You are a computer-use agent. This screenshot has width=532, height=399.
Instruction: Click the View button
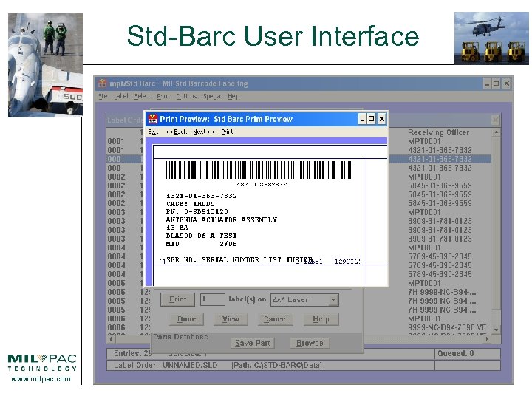tap(231, 319)
